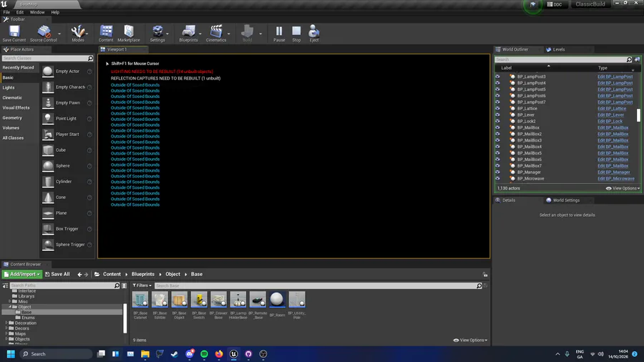Expand the Maps folder in the tree

coord(6,333)
